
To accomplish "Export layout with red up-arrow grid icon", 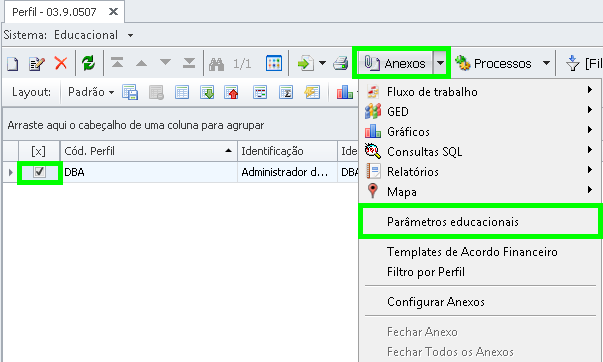I will tap(232, 92).
